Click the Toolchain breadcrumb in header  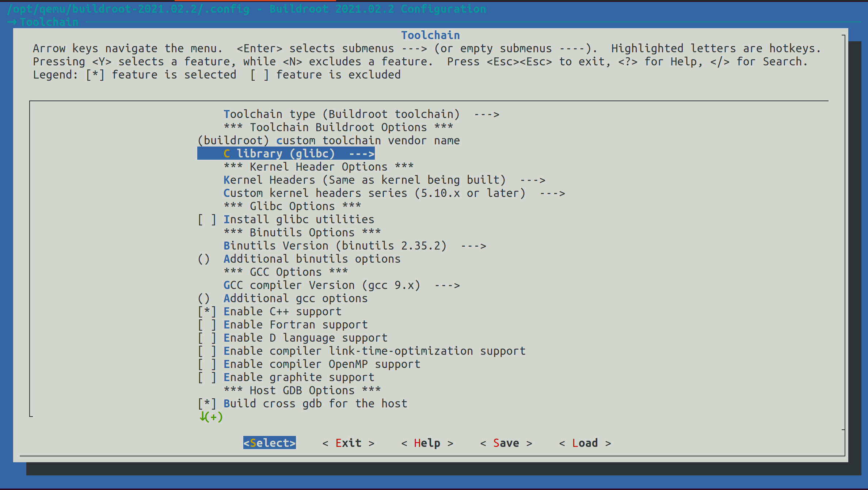point(49,22)
